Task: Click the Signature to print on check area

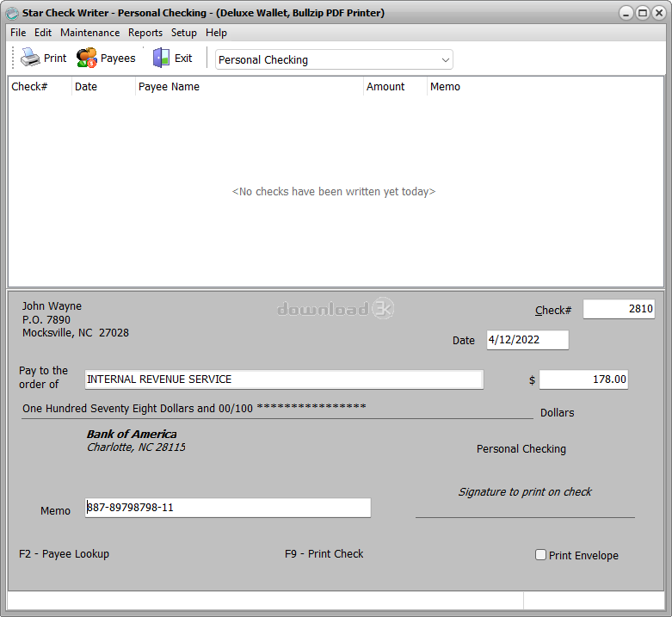Action: [x=525, y=492]
